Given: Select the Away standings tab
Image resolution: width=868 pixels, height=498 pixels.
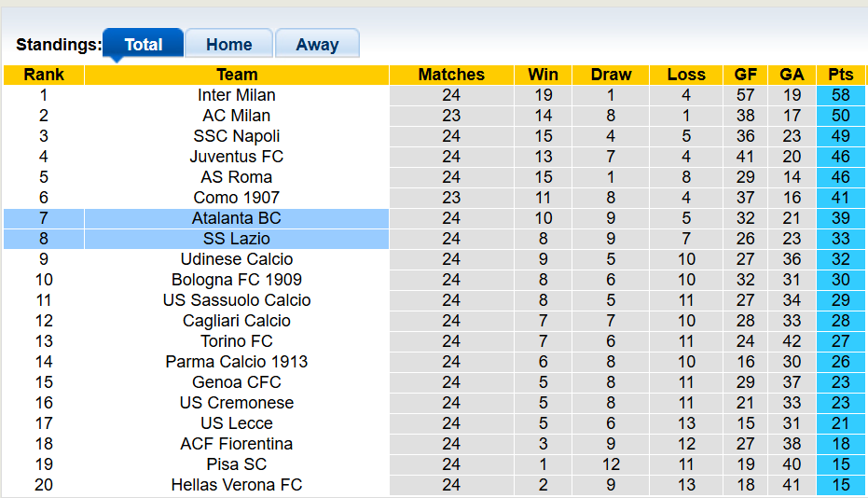Looking at the screenshot, I should coord(317,44).
